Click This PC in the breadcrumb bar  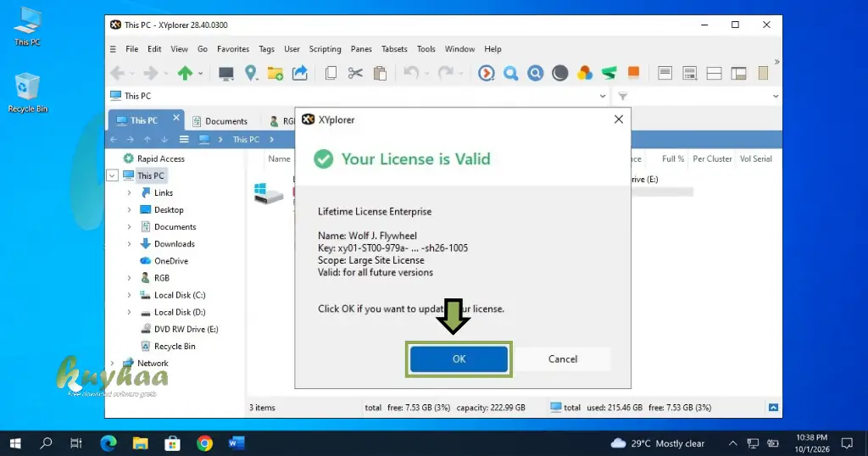[246, 140]
